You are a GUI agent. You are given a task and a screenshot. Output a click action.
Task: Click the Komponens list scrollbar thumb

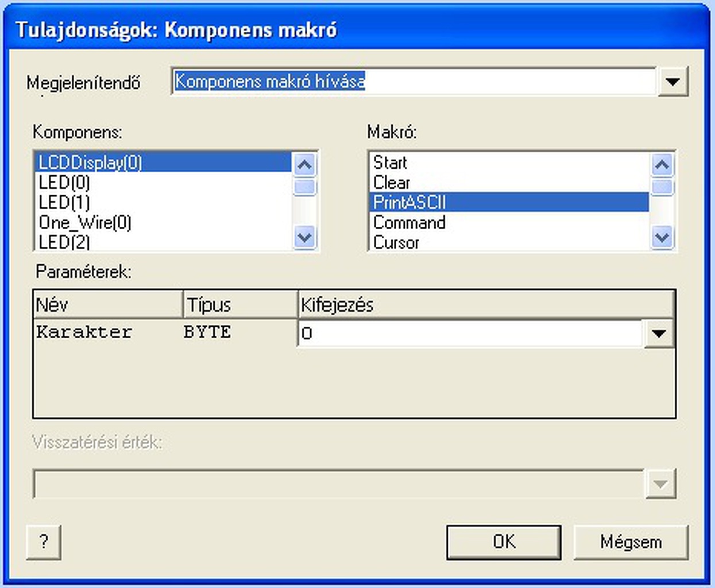304,187
